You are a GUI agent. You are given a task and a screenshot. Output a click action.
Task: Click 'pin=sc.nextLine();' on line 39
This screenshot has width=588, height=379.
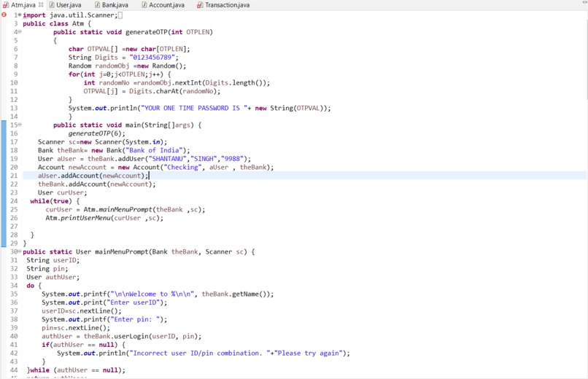pos(76,328)
